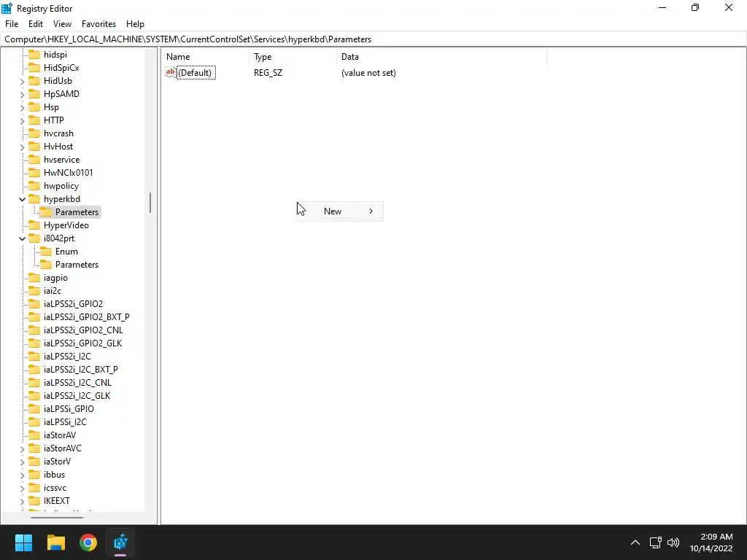Image resolution: width=747 pixels, height=560 pixels.
Task: Select the hwpolicy folder icon
Action: (34, 186)
